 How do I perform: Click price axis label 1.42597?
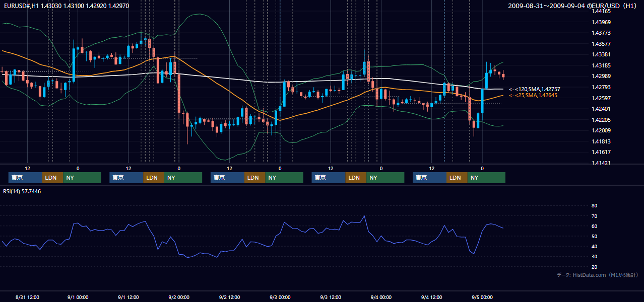click(x=601, y=98)
